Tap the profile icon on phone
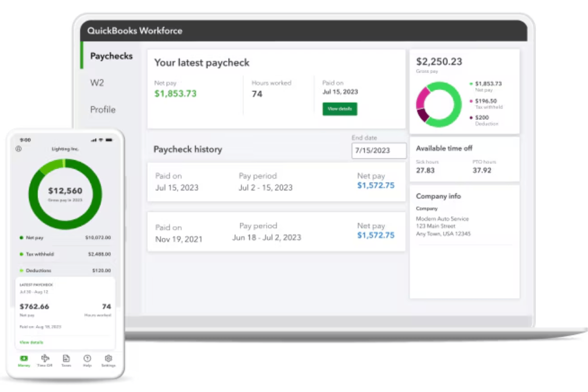 (19, 149)
